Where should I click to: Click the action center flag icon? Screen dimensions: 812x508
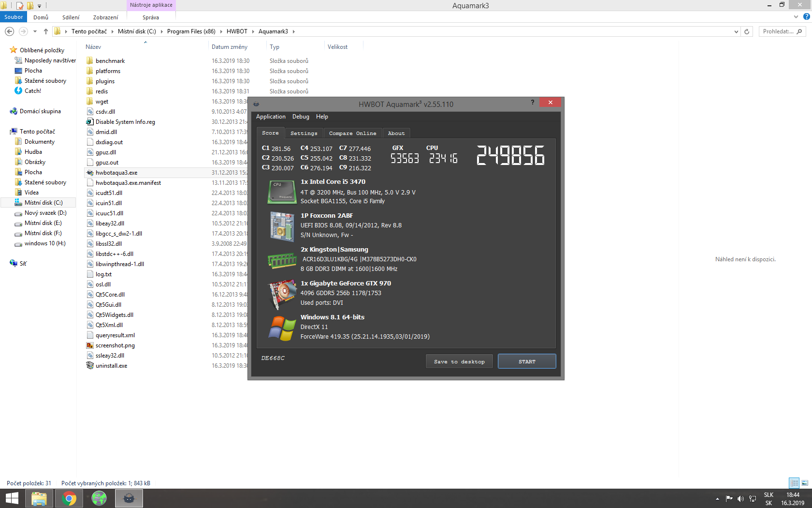(729, 499)
